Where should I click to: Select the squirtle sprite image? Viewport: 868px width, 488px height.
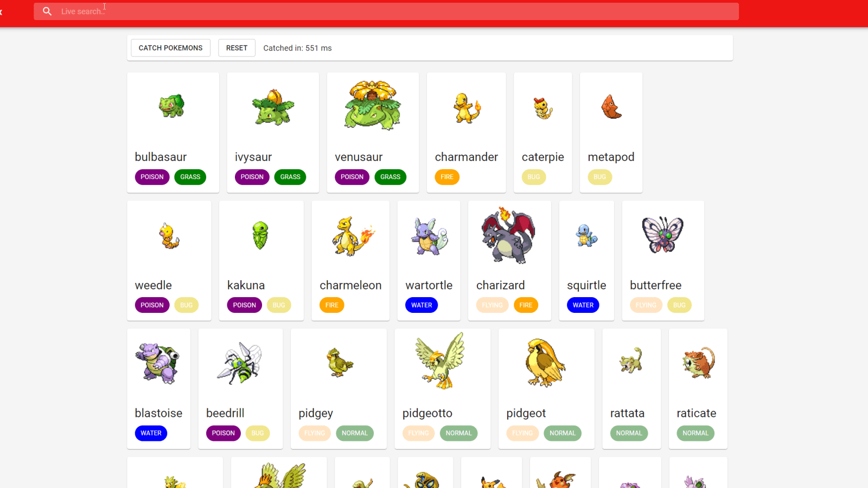pyautogui.click(x=587, y=235)
